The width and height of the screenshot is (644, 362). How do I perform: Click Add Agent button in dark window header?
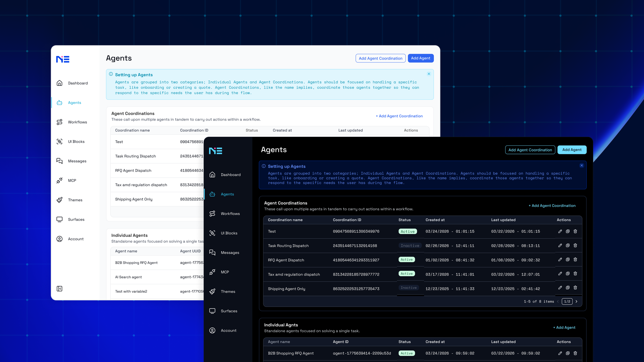point(572,150)
